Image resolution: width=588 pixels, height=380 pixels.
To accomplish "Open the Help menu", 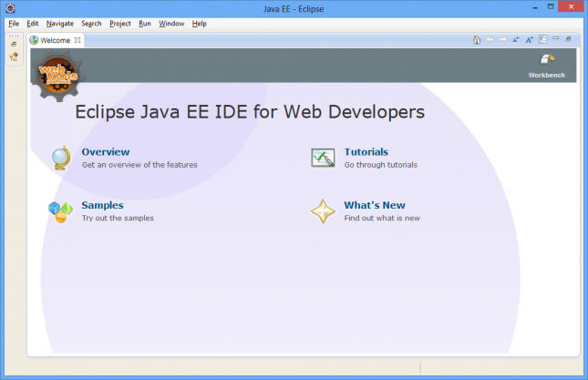I will [x=200, y=23].
